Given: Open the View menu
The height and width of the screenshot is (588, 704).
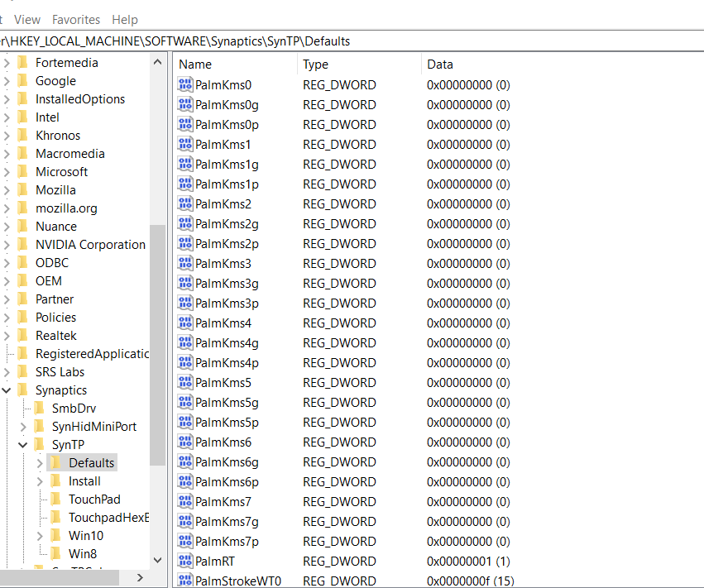Looking at the screenshot, I should (28, 19).
